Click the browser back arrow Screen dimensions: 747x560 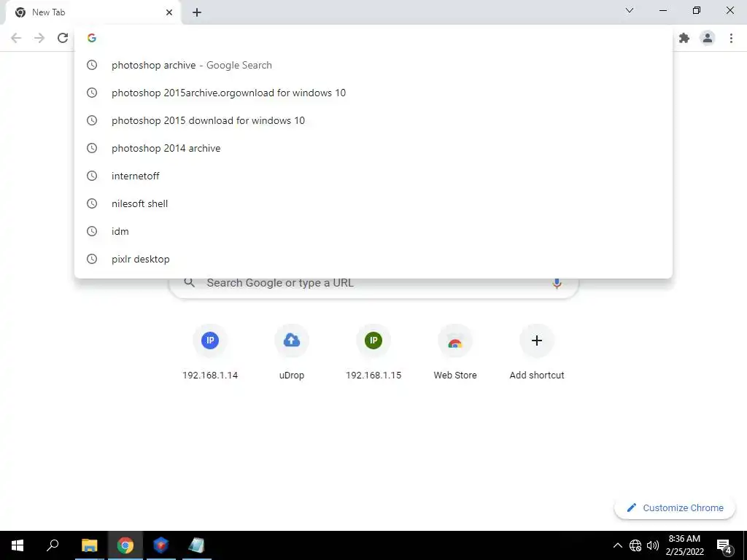(16, 38)
